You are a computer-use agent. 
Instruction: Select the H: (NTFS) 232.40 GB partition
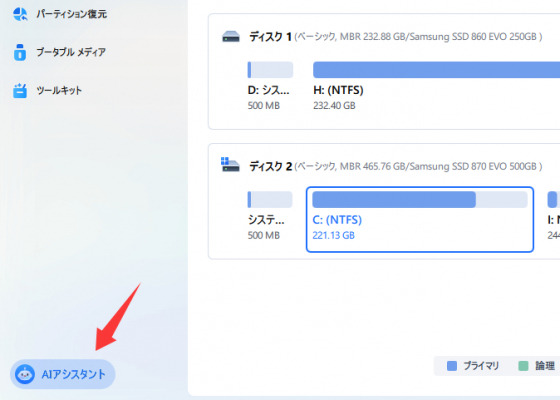[x=436, y=86]
